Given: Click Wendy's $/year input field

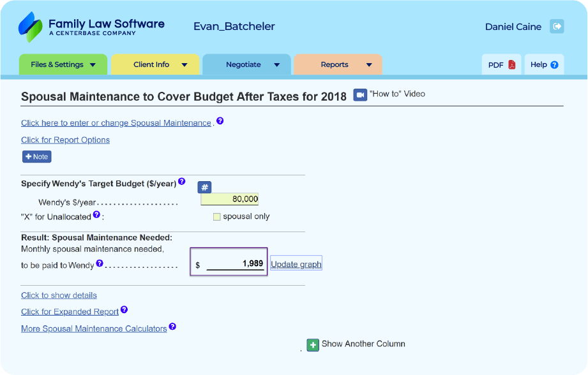Looking at the screenshot, I should (229, 199).
